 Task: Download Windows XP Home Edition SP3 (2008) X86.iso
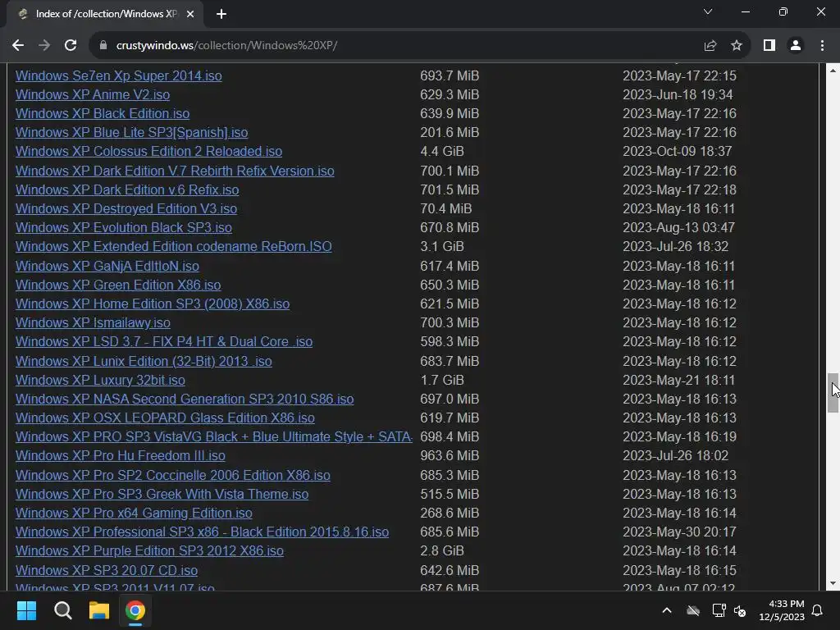[153, 304]
